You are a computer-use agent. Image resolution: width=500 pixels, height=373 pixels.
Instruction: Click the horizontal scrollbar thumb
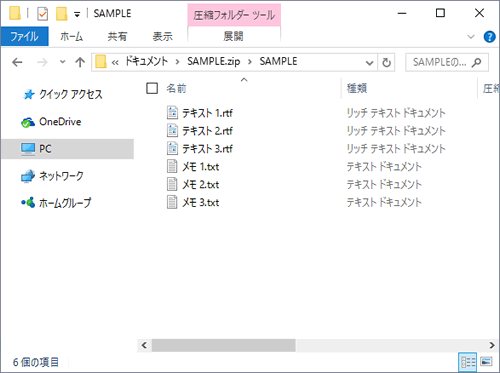tap(224, 345)
